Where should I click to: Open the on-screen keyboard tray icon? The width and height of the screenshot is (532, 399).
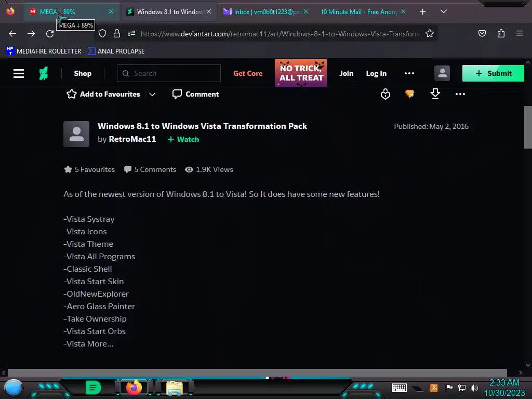pos(399,388)
